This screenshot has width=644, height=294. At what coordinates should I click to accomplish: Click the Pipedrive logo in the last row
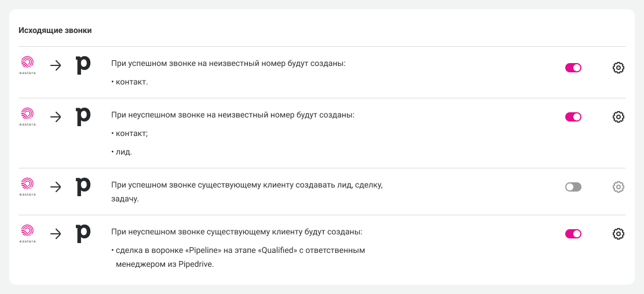click(x=83, y=234)
